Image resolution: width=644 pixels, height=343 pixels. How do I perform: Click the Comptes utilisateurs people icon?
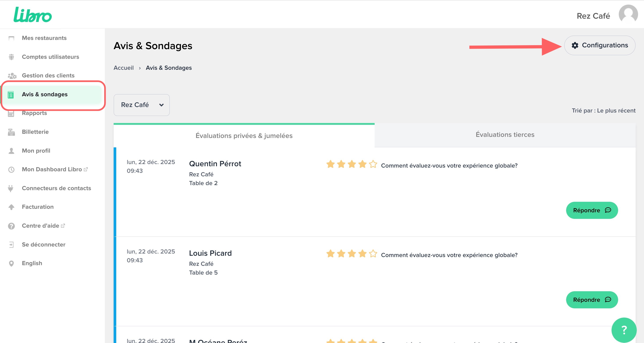(11, 57)
